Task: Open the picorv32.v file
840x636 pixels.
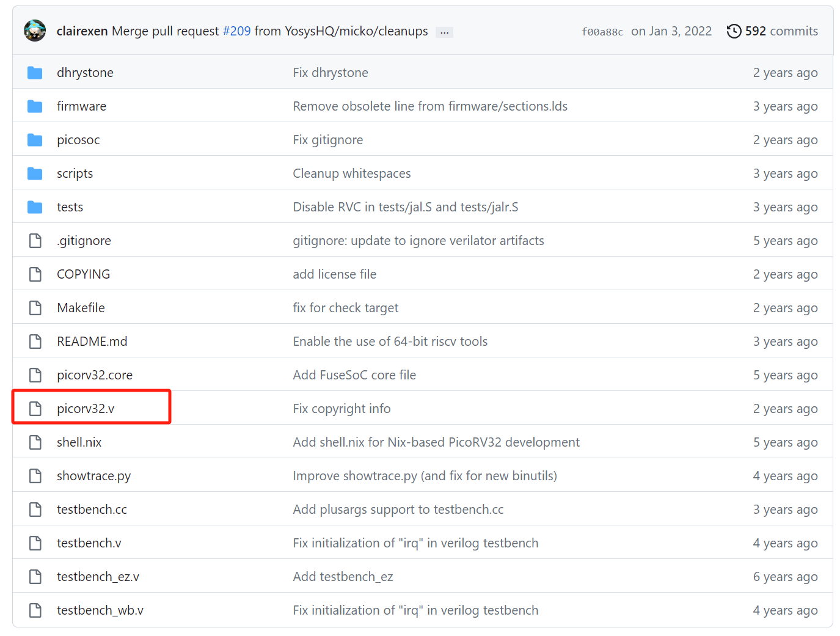Action: pyautogui.click(x=86, y=409)
